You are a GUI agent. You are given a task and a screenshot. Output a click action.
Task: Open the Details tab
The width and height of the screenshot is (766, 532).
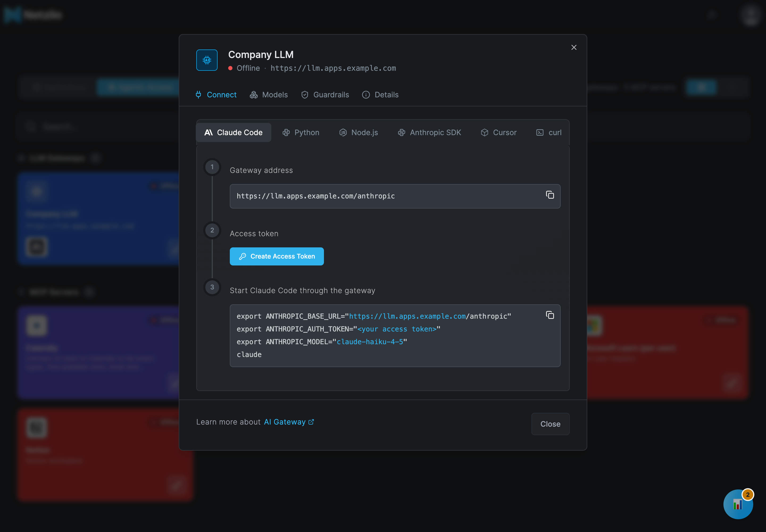380,95
